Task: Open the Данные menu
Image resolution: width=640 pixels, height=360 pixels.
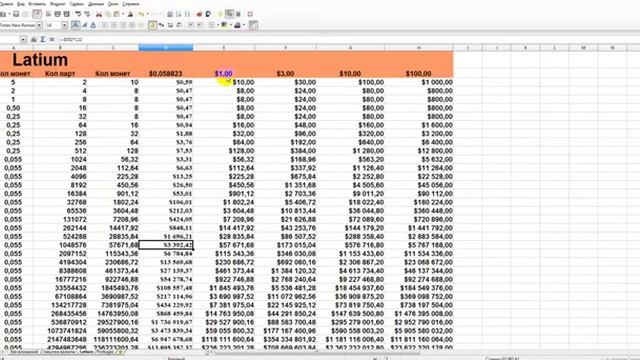Action: click(96, 4)
